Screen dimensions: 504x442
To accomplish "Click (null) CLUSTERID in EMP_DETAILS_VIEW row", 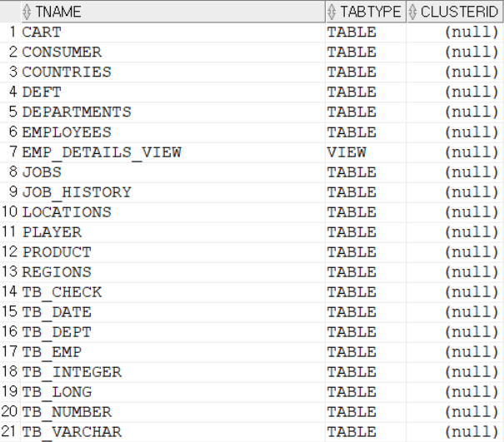I will coord(455,152).
